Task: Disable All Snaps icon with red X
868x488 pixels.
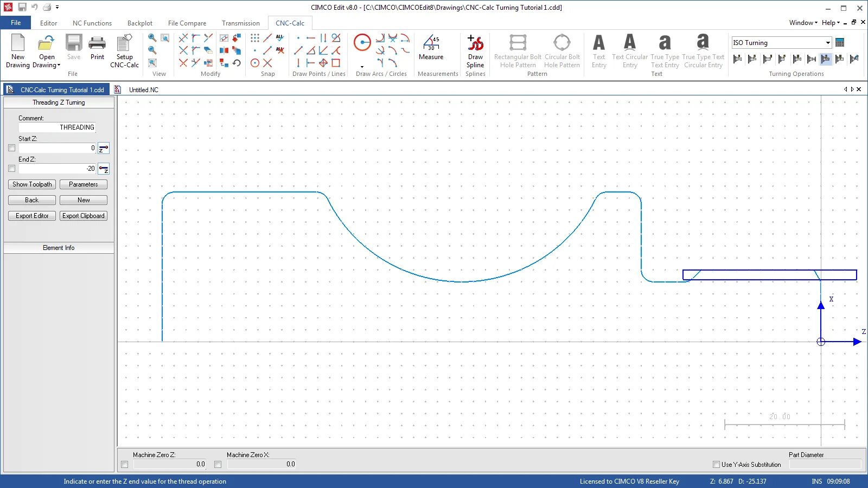Action: pyautogui.click(x=280, y=50)
